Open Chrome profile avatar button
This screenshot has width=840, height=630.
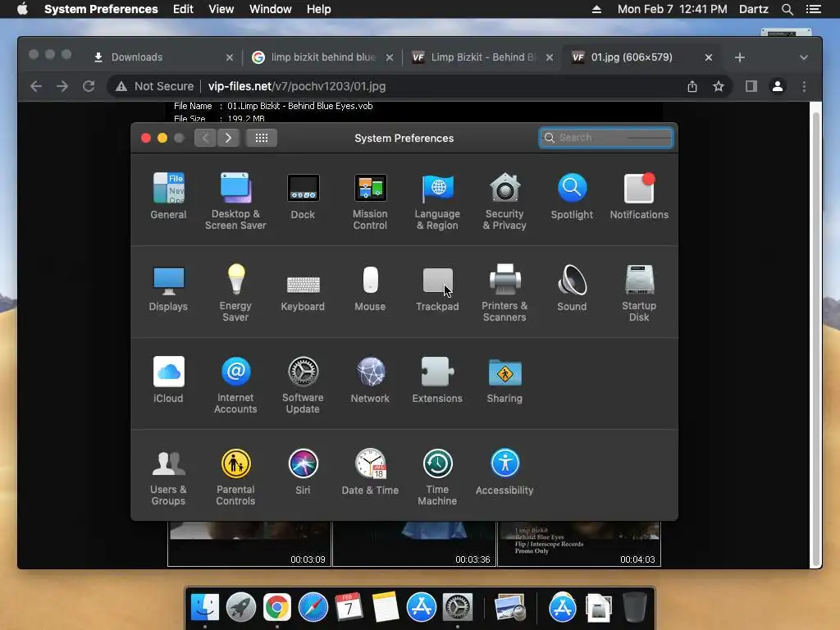(778, 86)
